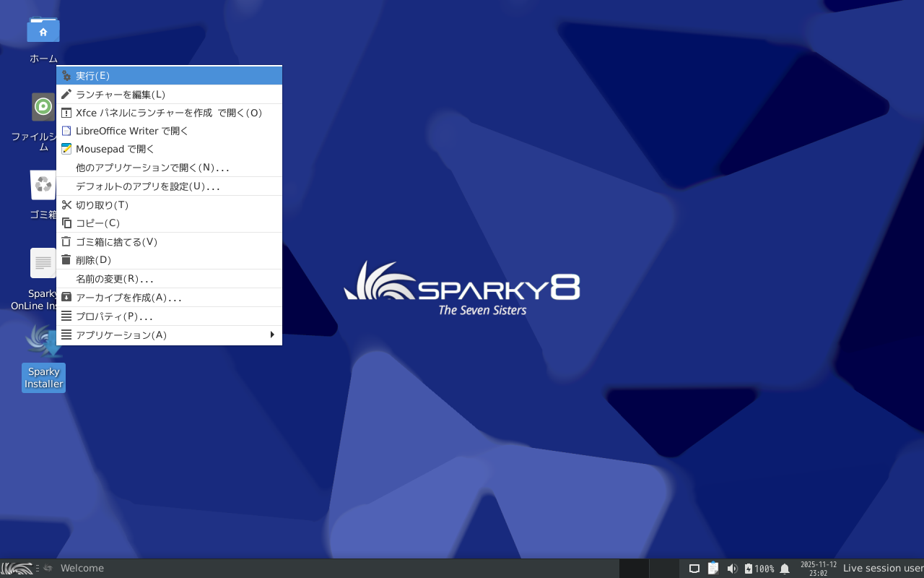Screen dimensions: 924x578
Task: Click 他のアプリケーションで開く(N)...
Action: 169,168
